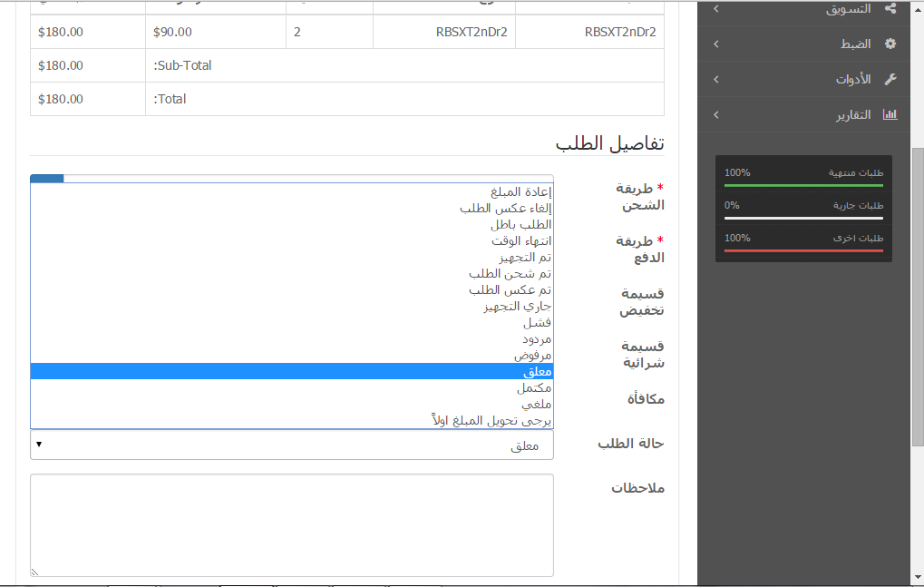The height and width of the screenshot is (587, 924).
Task: Choose إلغاء عكس الطلب option
Action: 292,208
